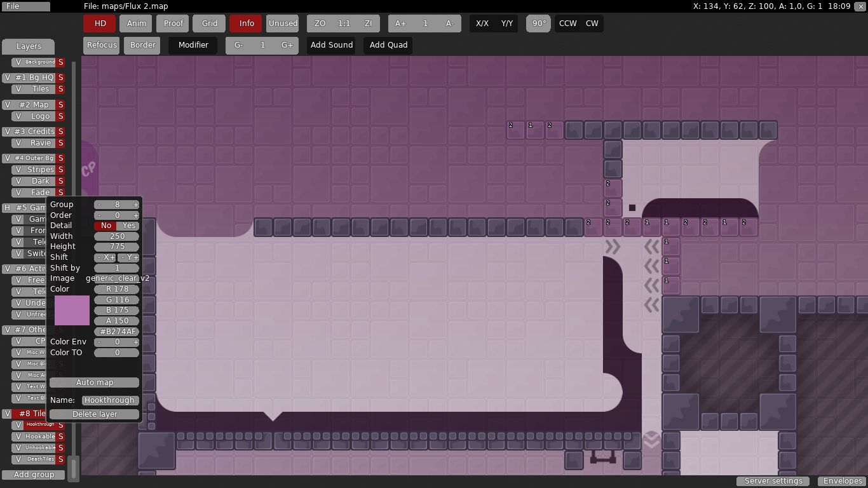Click the purple layer color swatch

(x=72, y=310)
